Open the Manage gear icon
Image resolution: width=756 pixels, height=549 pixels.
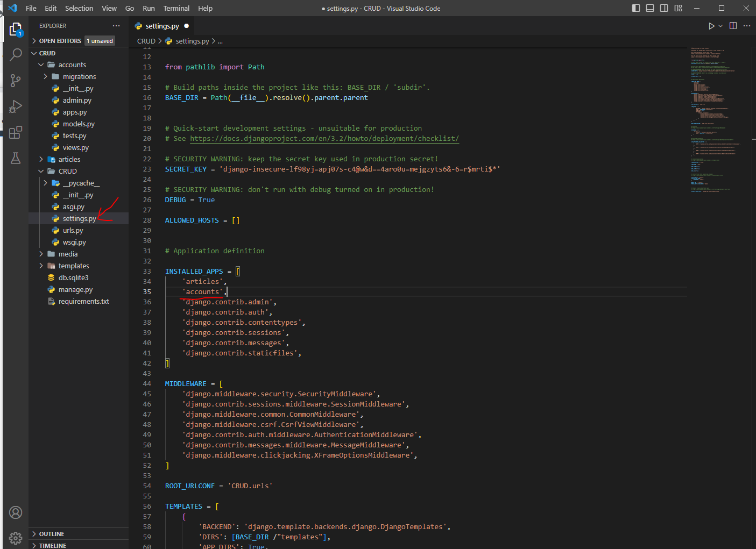pos(16,538)
